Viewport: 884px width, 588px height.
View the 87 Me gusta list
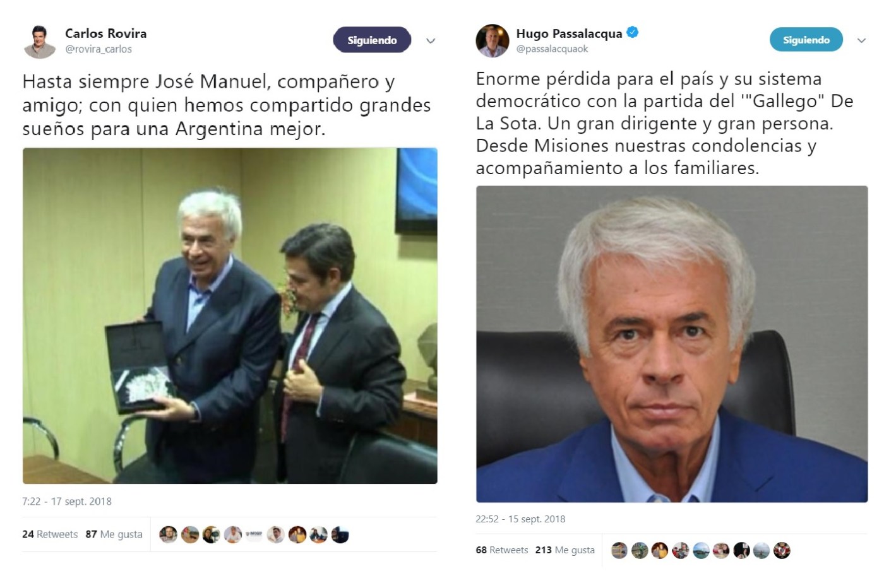tap(114, 534)
